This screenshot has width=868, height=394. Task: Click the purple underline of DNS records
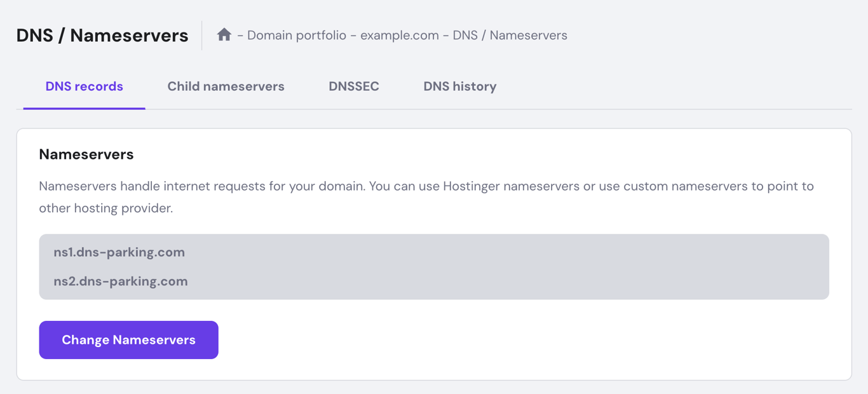(x=83, y=109)
